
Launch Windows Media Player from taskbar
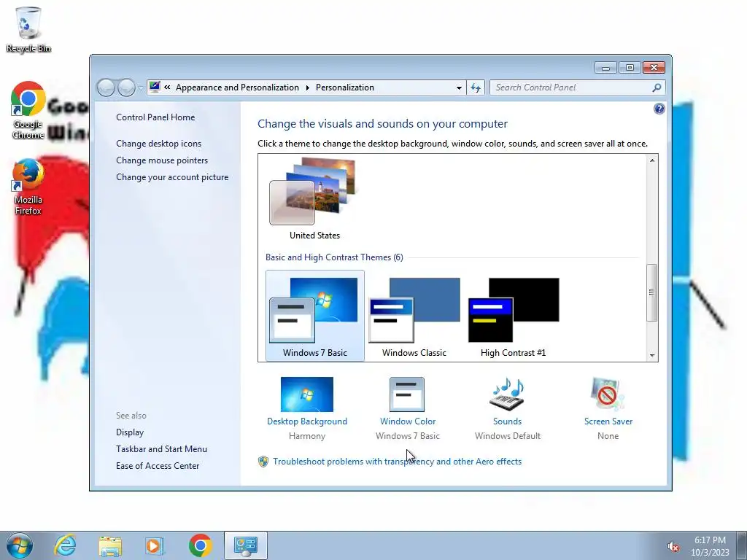click(154, 545)
